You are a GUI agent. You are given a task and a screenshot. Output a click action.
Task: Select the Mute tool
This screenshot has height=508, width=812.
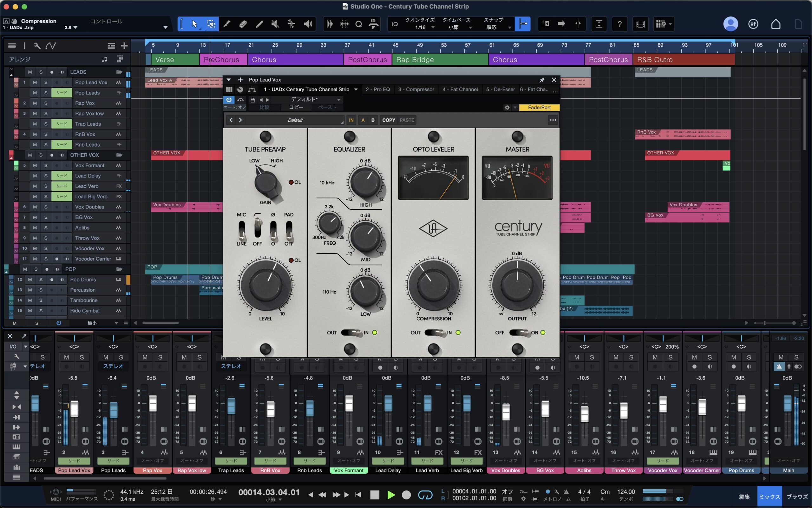pos(275,24)
